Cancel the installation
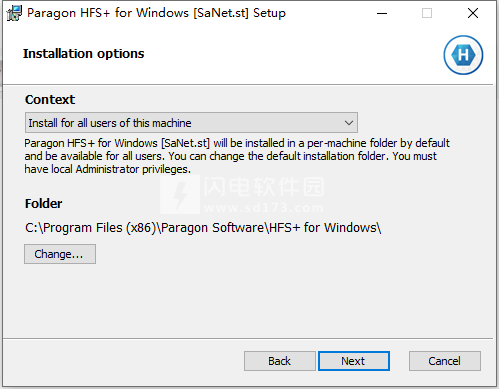Viewport: 499px width, 389px height. click(445, 361)
